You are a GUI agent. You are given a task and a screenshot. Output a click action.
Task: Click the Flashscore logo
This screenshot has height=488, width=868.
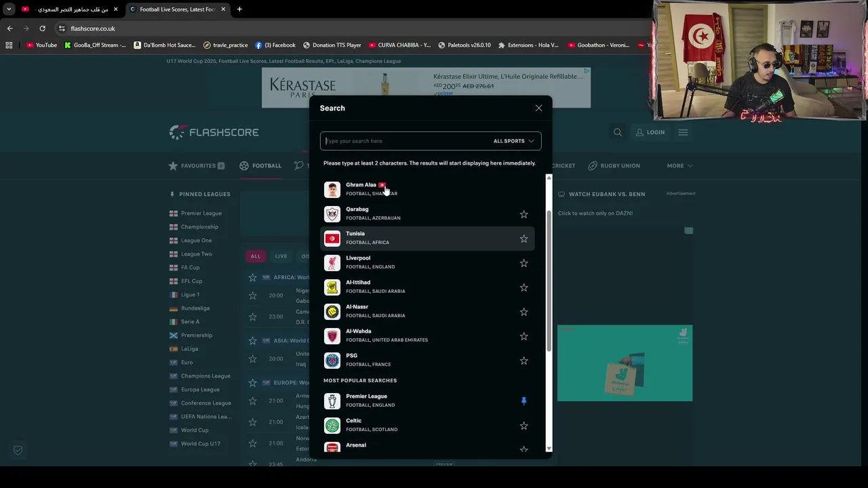click(x=214, y=132)
